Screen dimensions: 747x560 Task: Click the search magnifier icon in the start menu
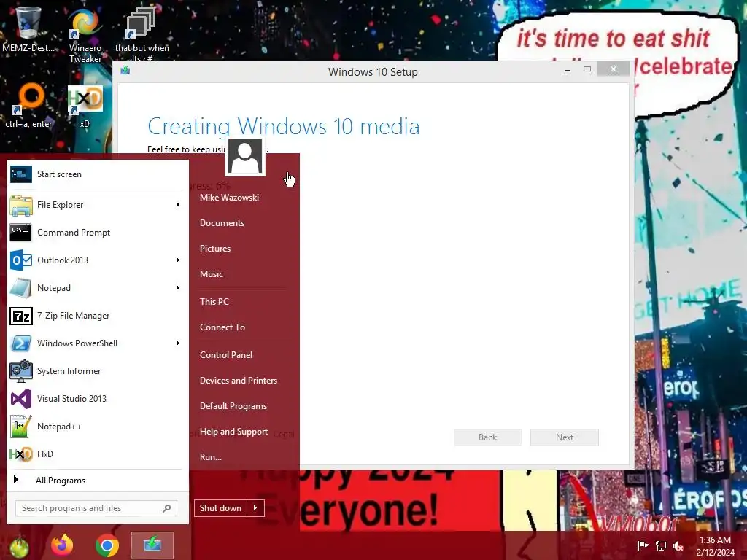[167, 508]
